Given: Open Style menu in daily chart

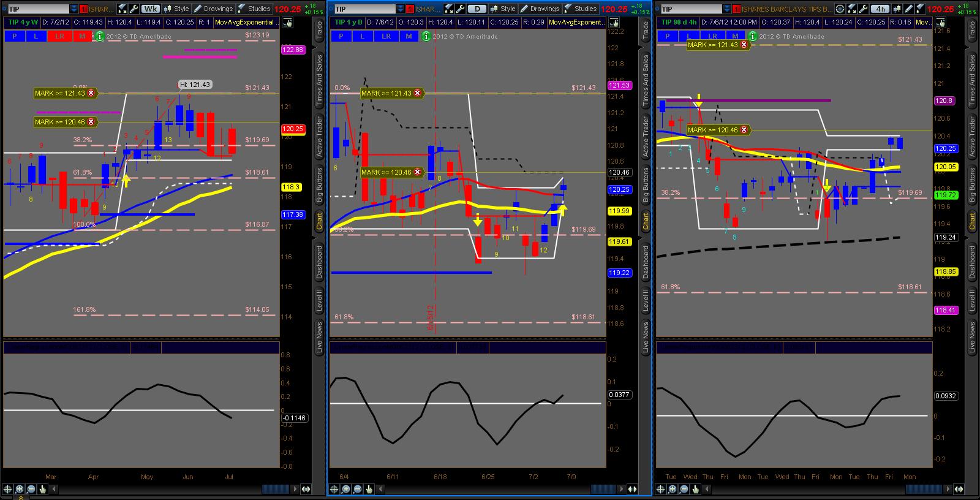Looking at the screenshot, I should coord(503,9).
